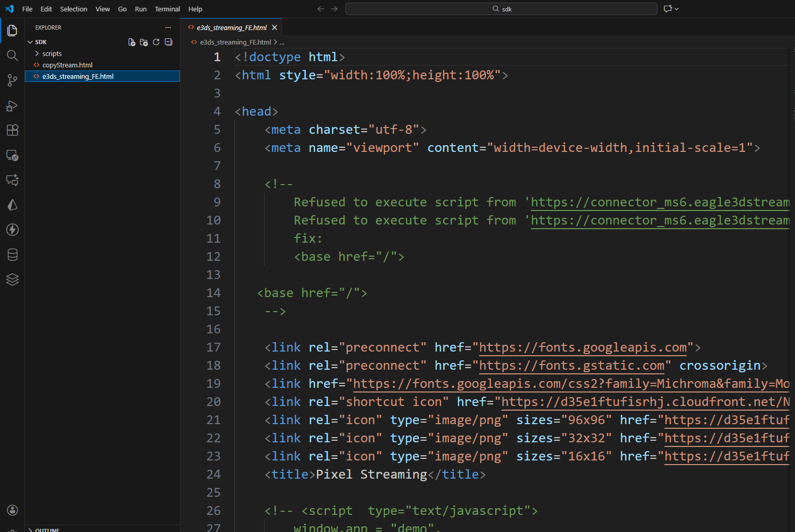Image resolution: width=795 pixels, height=532 pixels.
Task: Open the Remote Explorer view
Action: [x=12, y=155]
